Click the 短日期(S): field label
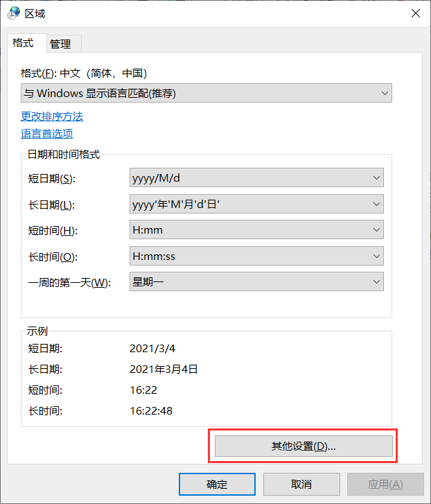The width and height of the screenshot is (431, 504). tap(52, 178)
